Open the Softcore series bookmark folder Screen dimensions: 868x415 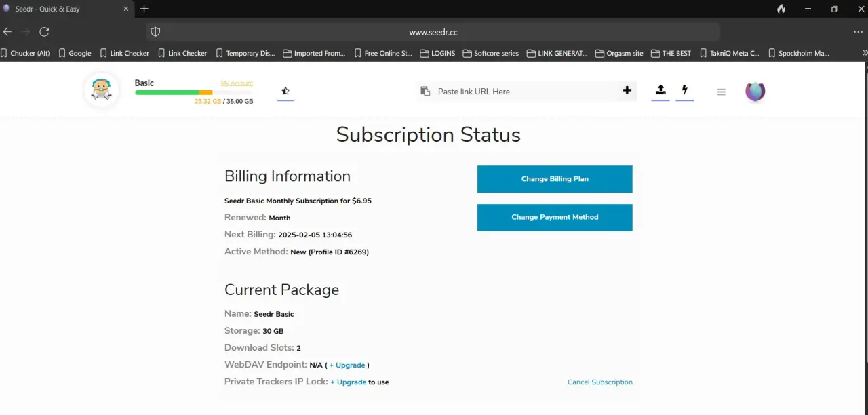[491, 53]
